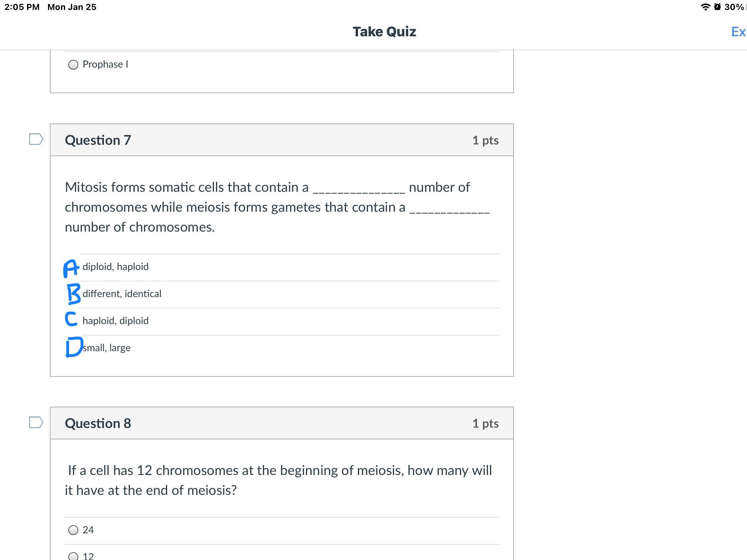Image resolution: width=747 pixels, height=560 pixels.
Task: Click the Question 8 header title
Action: (x=98, y=423)
